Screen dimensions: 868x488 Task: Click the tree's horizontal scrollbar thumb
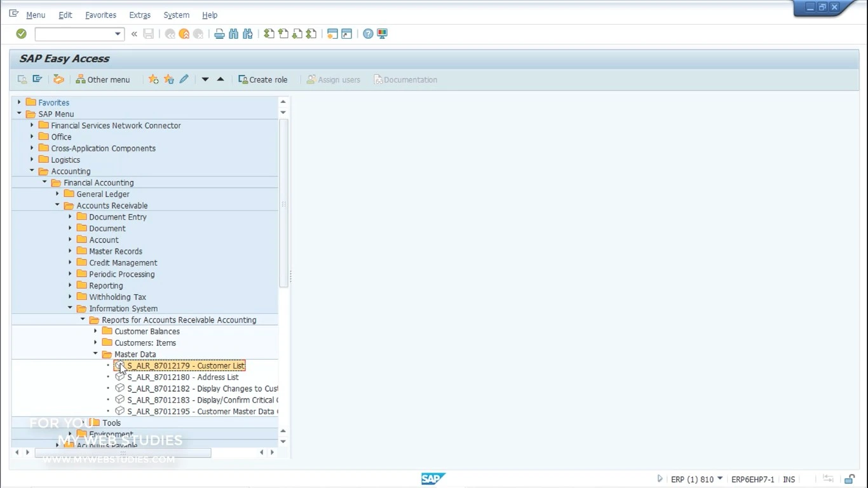pos(123,452)
